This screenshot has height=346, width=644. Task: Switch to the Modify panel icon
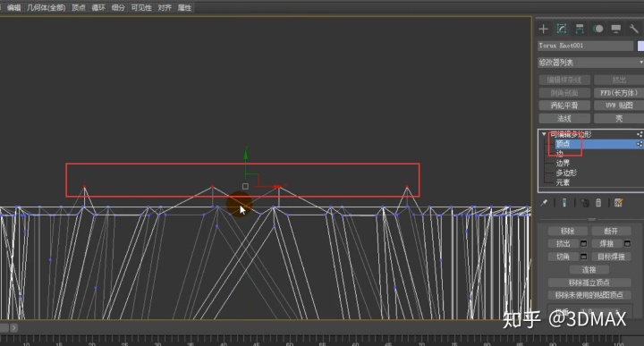point(562,29)
